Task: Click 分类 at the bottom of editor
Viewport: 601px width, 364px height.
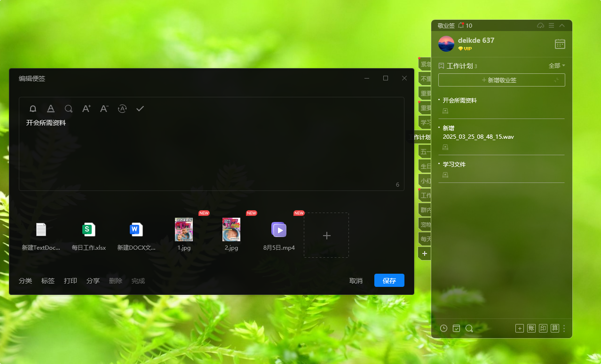Action: tap(25, 281)
